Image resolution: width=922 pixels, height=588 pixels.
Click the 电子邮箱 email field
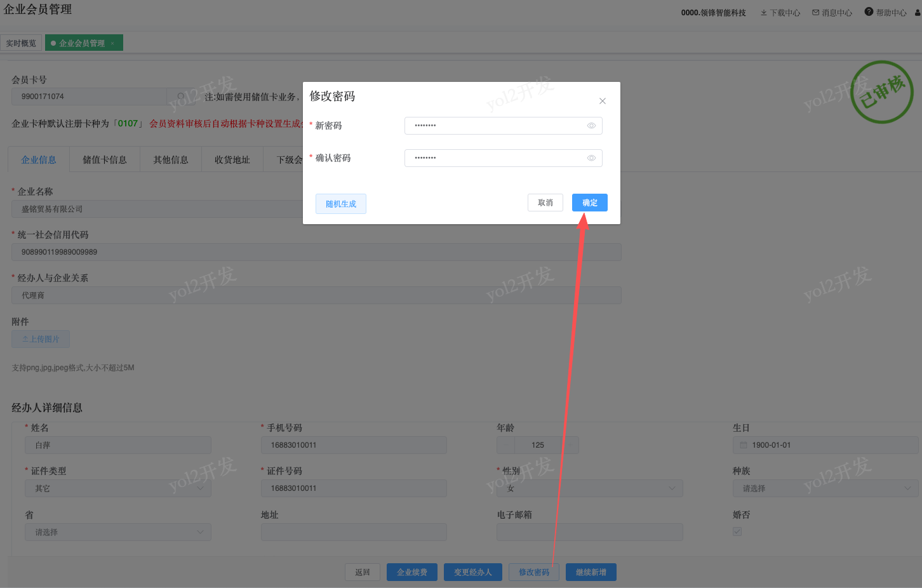coord(590,532)
